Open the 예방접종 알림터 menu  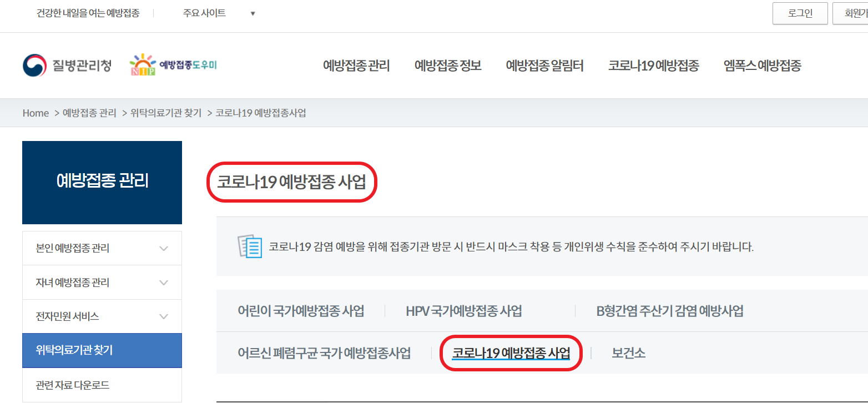pos(544,66)
